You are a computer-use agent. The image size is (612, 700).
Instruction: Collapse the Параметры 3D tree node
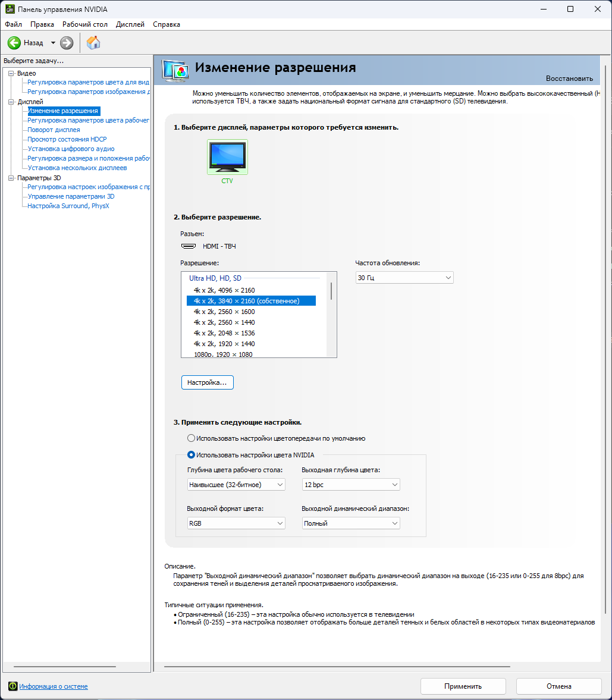pos(11,178)
